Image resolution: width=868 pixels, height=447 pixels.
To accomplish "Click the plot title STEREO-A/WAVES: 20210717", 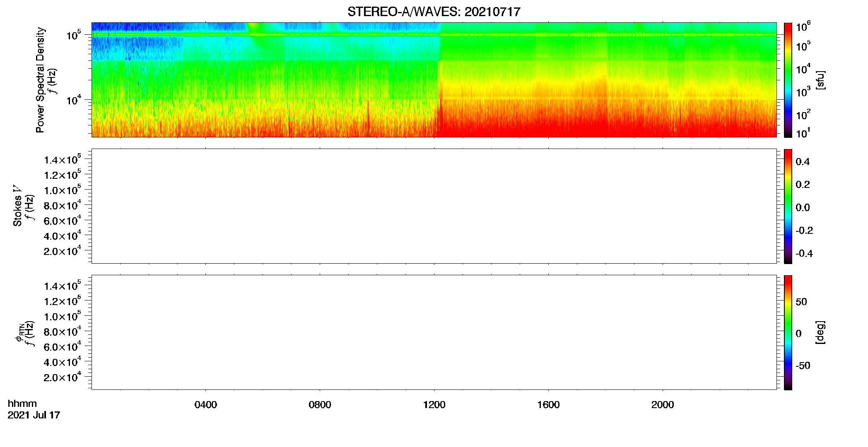I will pos(434,12).
